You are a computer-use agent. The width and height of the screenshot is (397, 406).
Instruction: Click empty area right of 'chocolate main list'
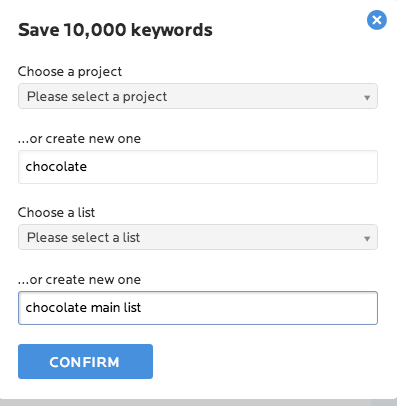(x=260, y=308)
